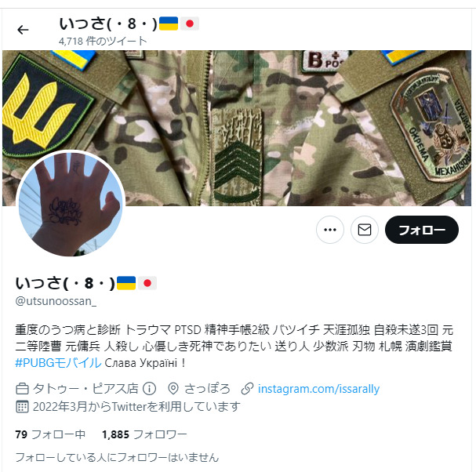View the 1,885 フォロワー list
The width and height of the screenshot is (476, 472).
click(x=144, y=434)
